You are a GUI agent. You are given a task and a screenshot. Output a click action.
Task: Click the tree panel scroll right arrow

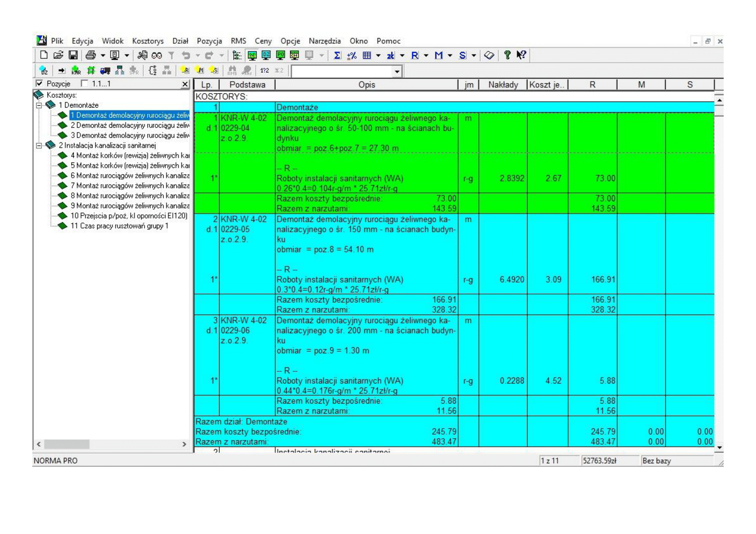[x=184, y=445]
